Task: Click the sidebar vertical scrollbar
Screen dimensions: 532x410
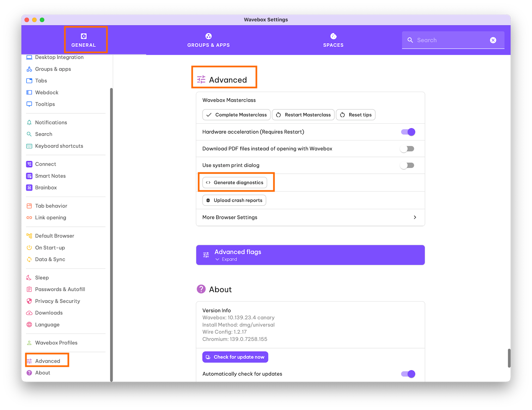Action: coord(112,234)
